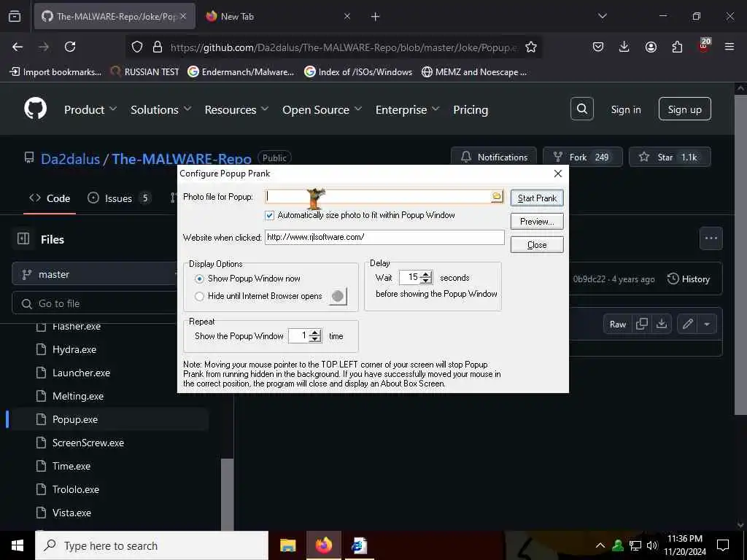Expand the Open Source dropdown
Viewport: 747px width, 560px height.
322,109
